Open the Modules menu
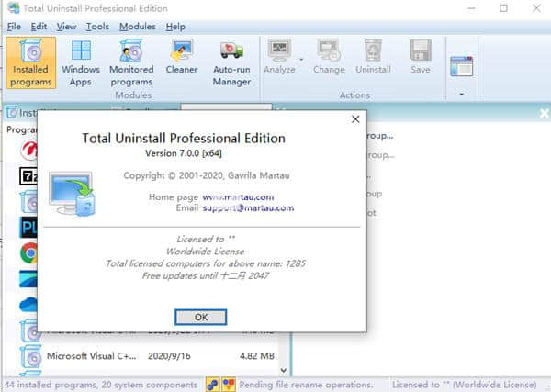Screen dimensions: 551x392 point(137,27)
